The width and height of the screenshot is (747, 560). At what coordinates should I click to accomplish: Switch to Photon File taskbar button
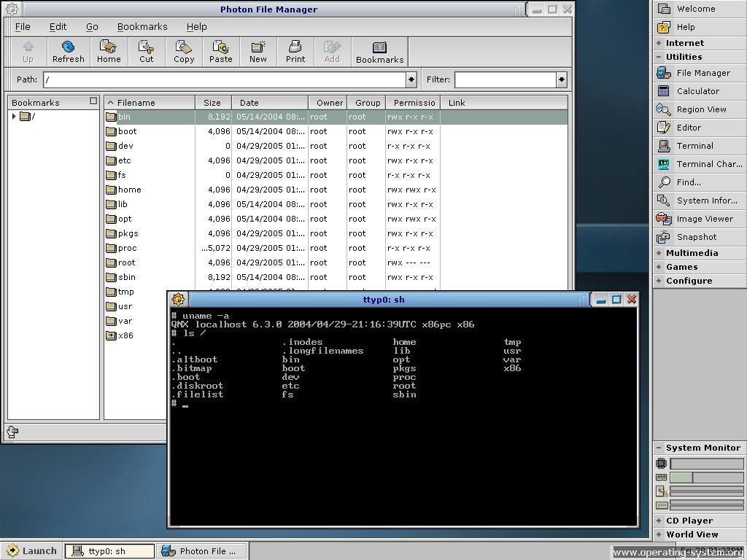click(x=202, y=551)
